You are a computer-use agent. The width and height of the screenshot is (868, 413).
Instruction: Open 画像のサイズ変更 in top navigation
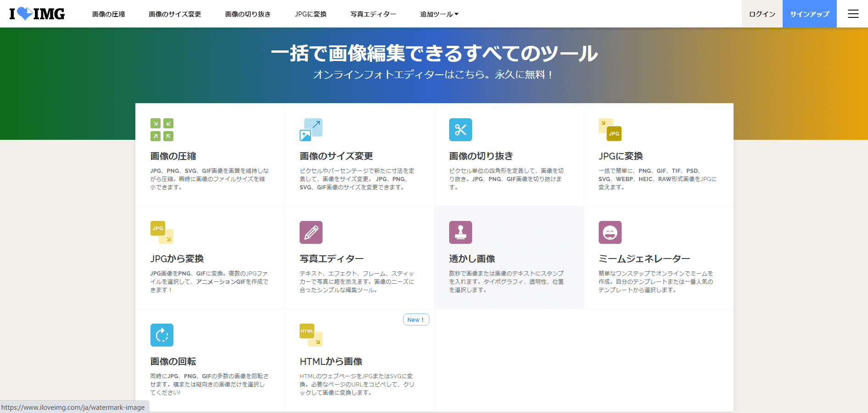[x=175, y=14]
